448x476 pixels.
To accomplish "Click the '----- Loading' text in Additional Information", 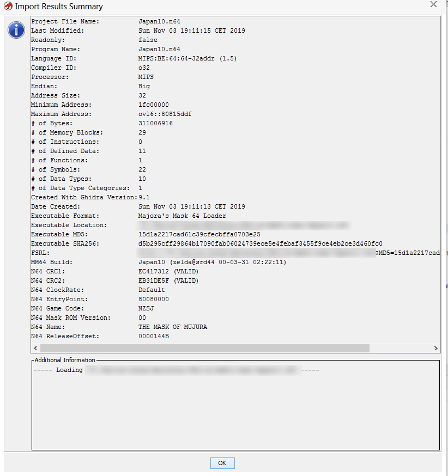I will click(x=58, y=370).
